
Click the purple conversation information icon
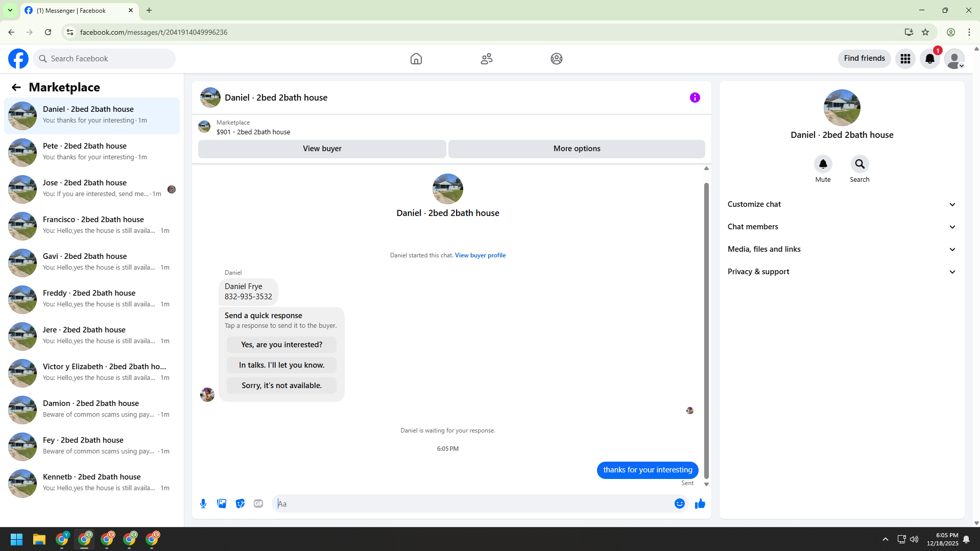click(x=695, y=98)
